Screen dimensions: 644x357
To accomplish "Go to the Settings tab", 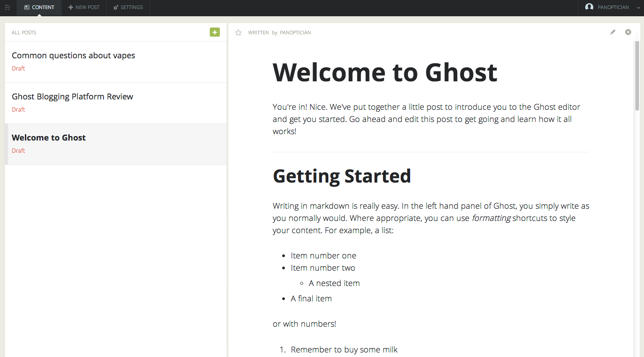I will pyautogui.click(x=128, y=8).
